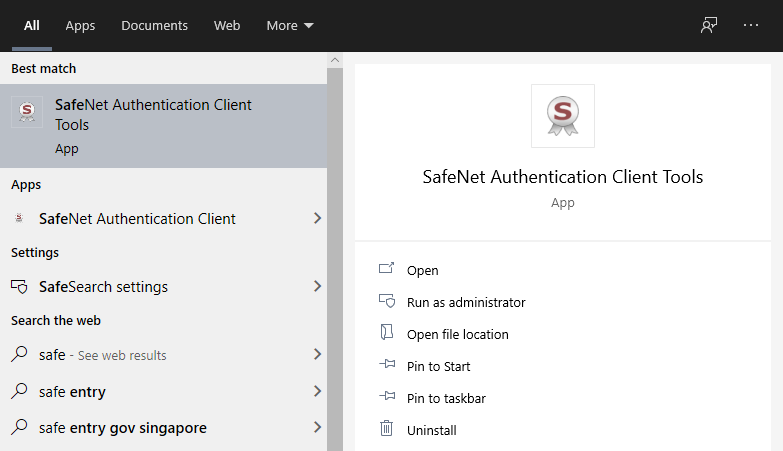Switch to the All search tab

31,25
